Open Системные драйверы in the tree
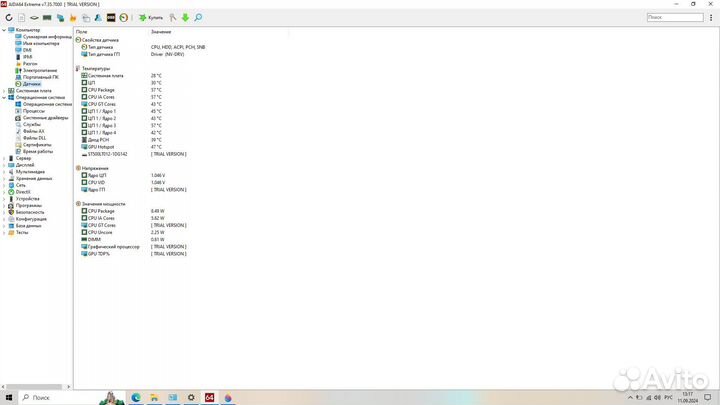720x405 pixels. click(45, 118)
